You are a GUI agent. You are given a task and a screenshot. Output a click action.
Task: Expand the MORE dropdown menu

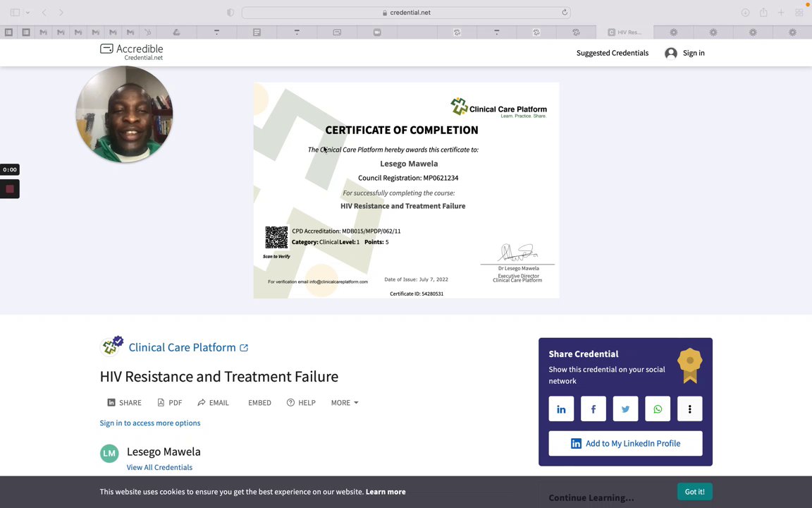(345, 403)
